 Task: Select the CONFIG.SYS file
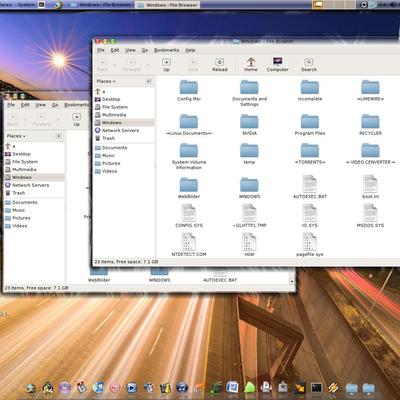[189, 216]
